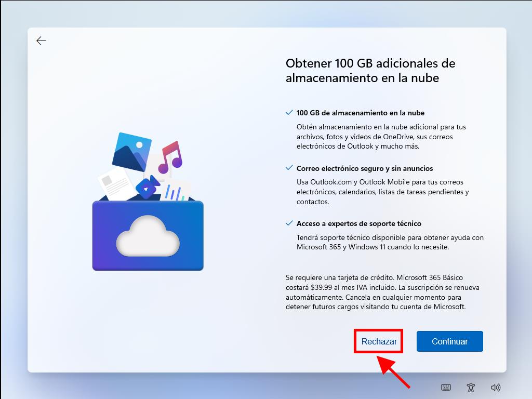
Task: Decline the offer with Rechazar
Action: [379, 341]
